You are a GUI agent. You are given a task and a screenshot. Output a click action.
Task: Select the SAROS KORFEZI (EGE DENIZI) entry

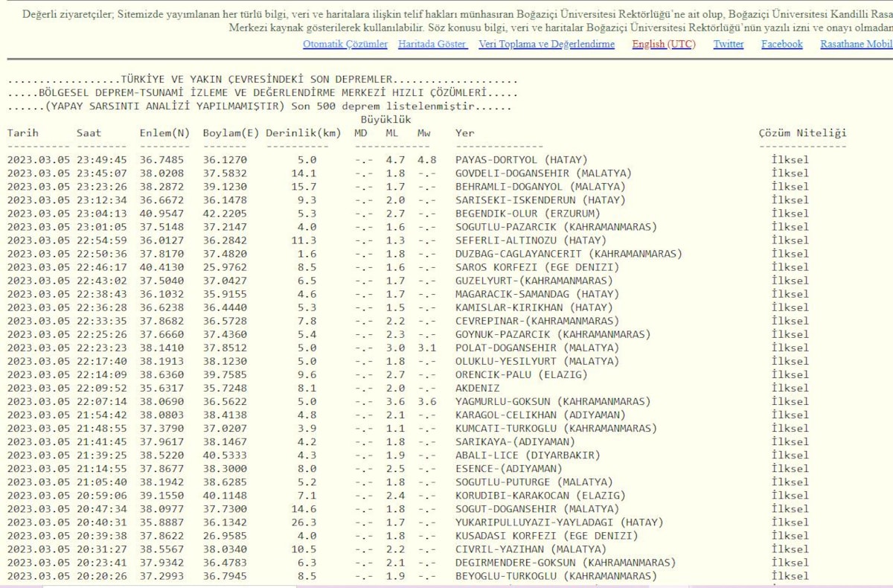coord(537,267)
